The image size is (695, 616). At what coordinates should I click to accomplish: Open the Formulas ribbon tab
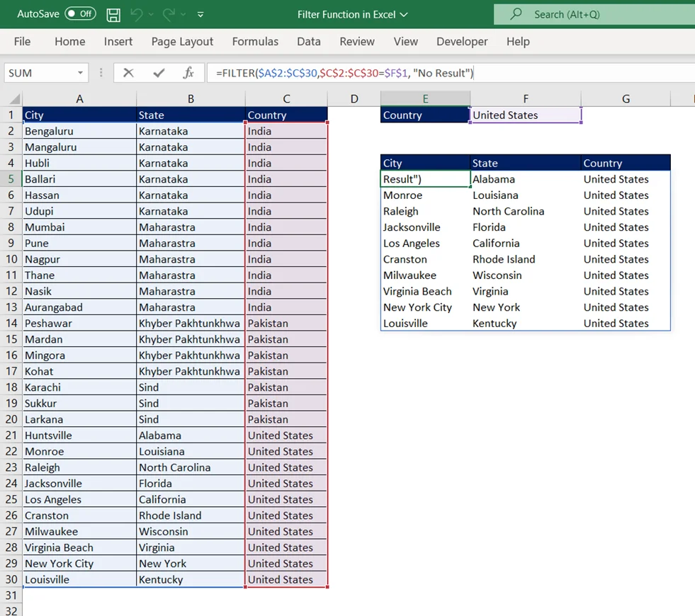point(255,42)
